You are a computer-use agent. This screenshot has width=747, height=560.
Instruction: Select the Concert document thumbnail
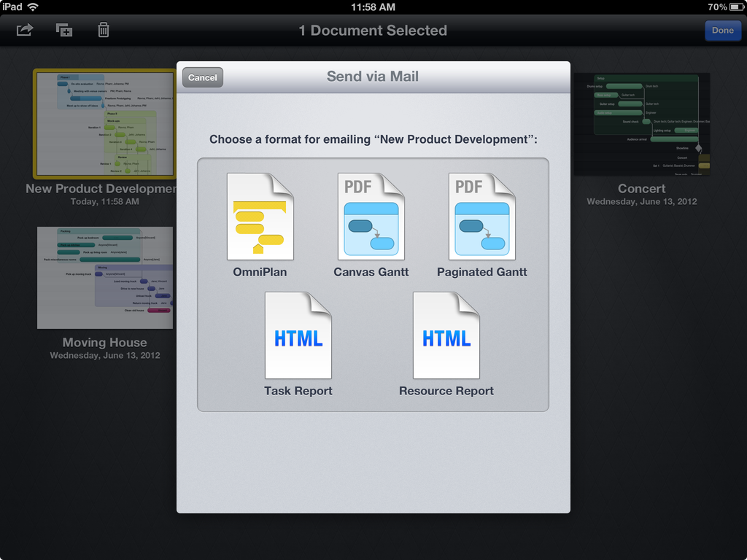[642, 124]
